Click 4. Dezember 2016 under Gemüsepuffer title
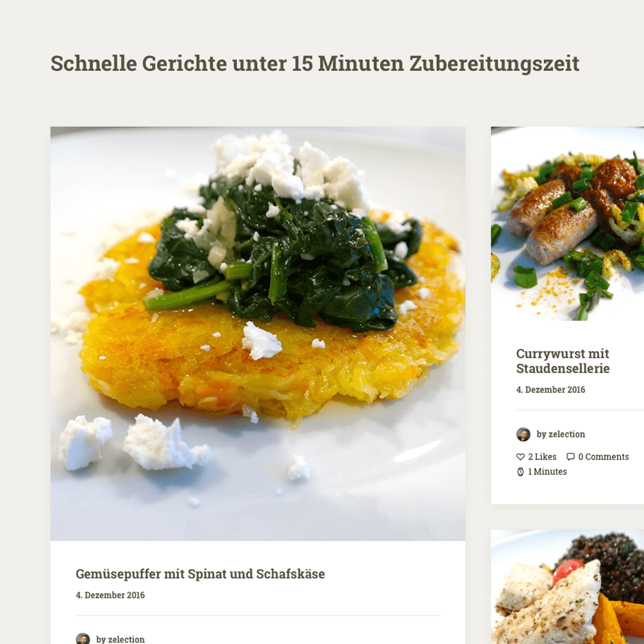This screenshot has height=644, width=644. point(110,595)
